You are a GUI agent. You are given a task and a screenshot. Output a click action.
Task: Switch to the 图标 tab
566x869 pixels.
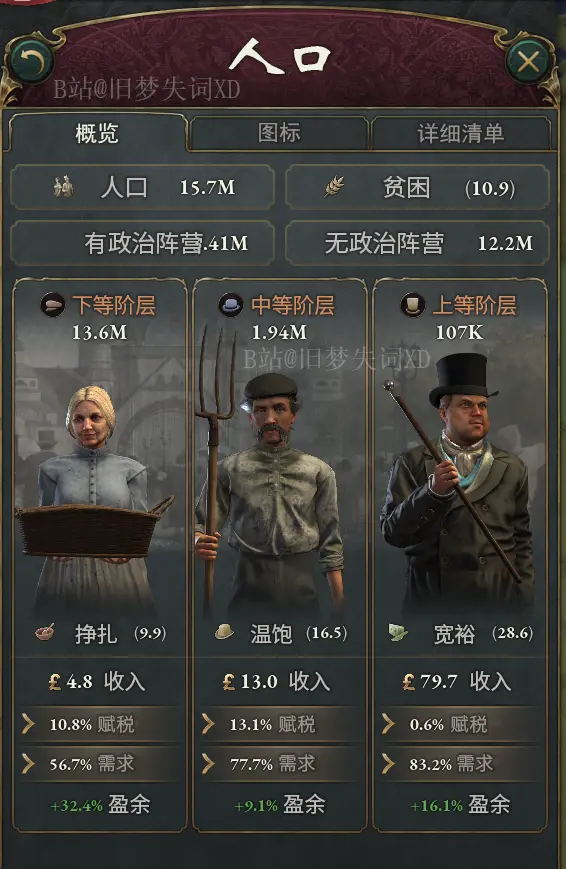click(279, 133)
